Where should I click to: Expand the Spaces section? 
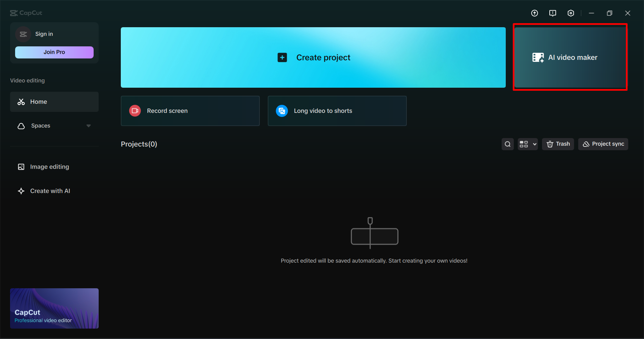click(88, 126)
